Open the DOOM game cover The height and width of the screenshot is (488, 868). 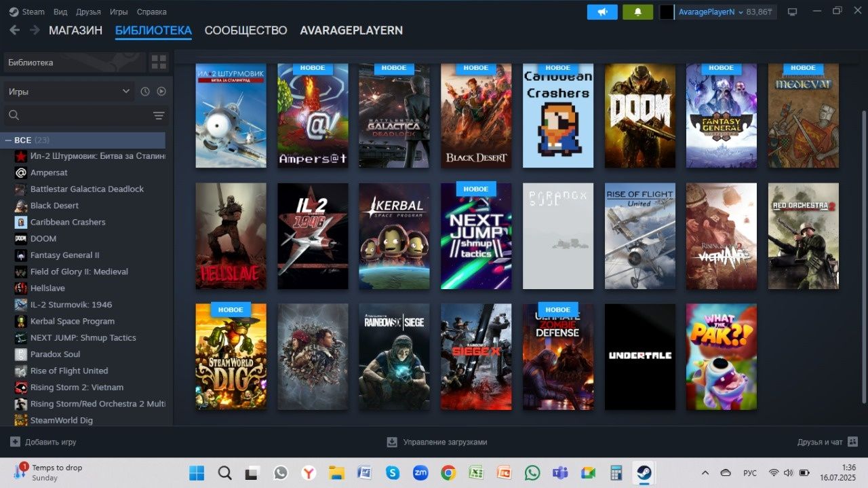point(640,115)
